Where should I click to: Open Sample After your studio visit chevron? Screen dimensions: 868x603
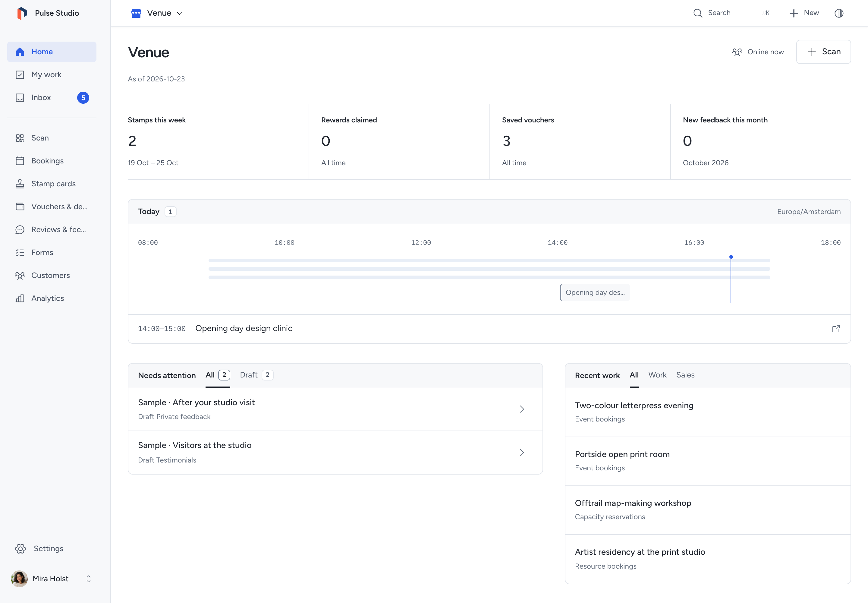coord(522,409)
